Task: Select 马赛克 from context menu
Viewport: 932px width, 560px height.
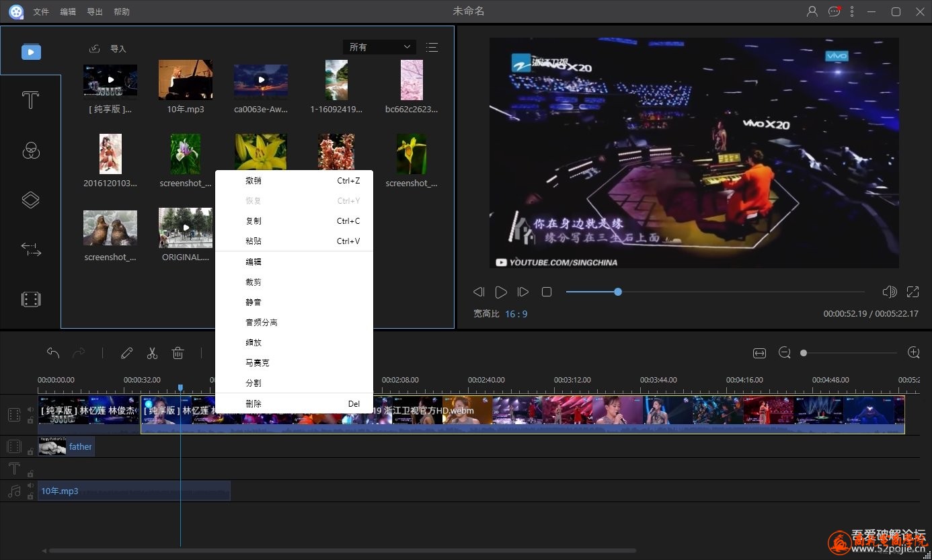Action: pos(294,363)
